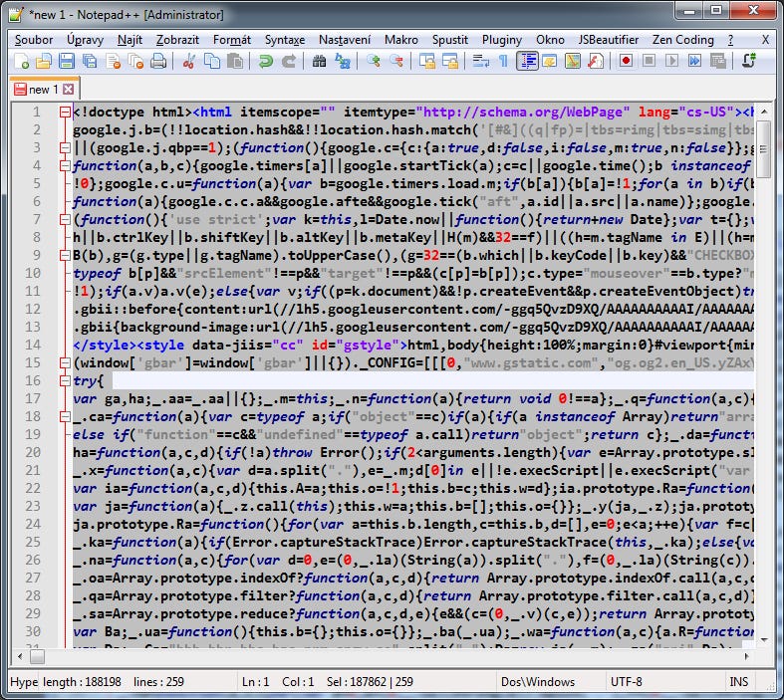Image resolution: width=784 pixels, height=700 pixels.
Task: Cut selection using the scissors icon
Action: pyautogui.click(x=189, y=62)
